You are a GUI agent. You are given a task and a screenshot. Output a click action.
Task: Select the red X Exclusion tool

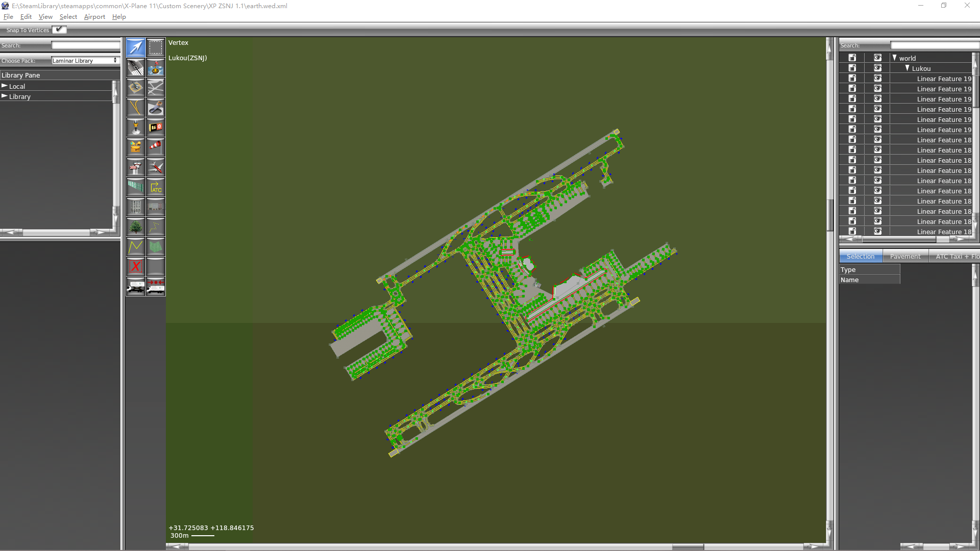click(136, 266)
